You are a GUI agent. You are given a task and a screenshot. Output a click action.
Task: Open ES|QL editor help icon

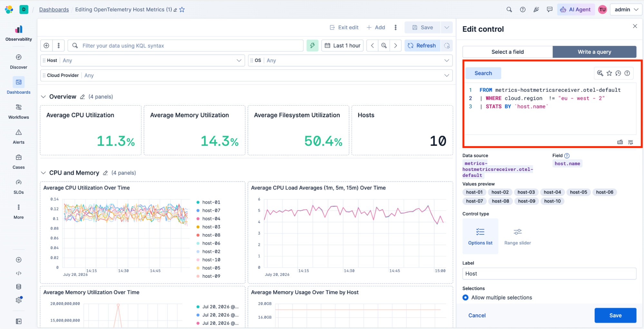coord(627,73)
